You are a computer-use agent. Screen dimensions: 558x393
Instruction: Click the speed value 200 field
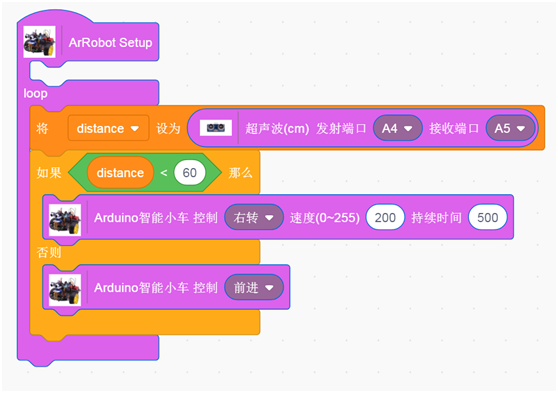(385, 218)
